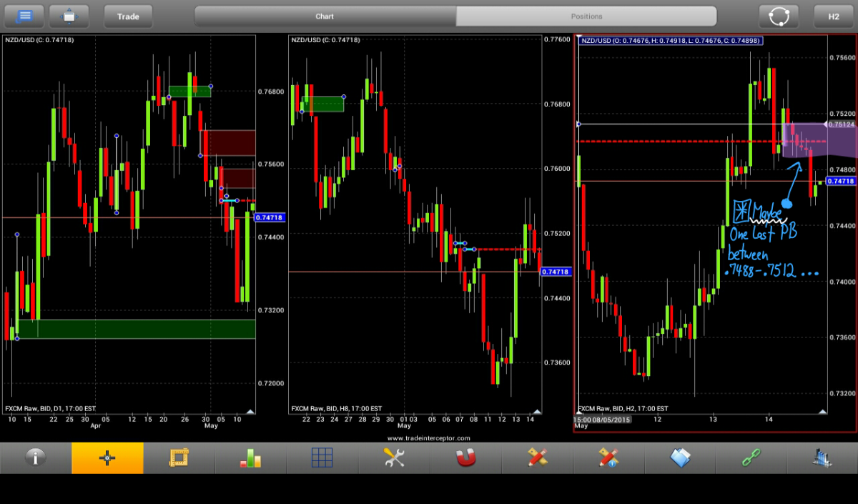
Task: Open the bar chart indicators icon
Action: (x=250, y=458)
